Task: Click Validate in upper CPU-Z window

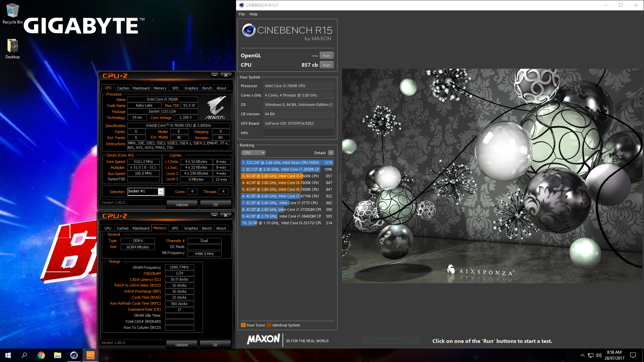Action: pyautogui.click(x=182, y=205)
